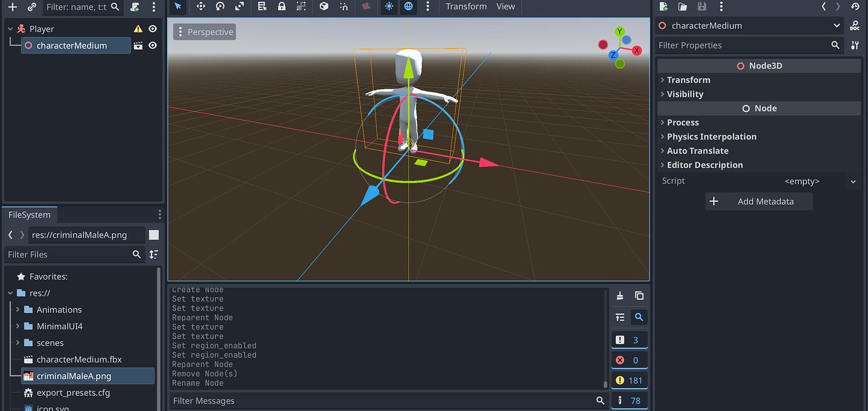Open the View menu
868x411 pixels.
click(506, 6)
